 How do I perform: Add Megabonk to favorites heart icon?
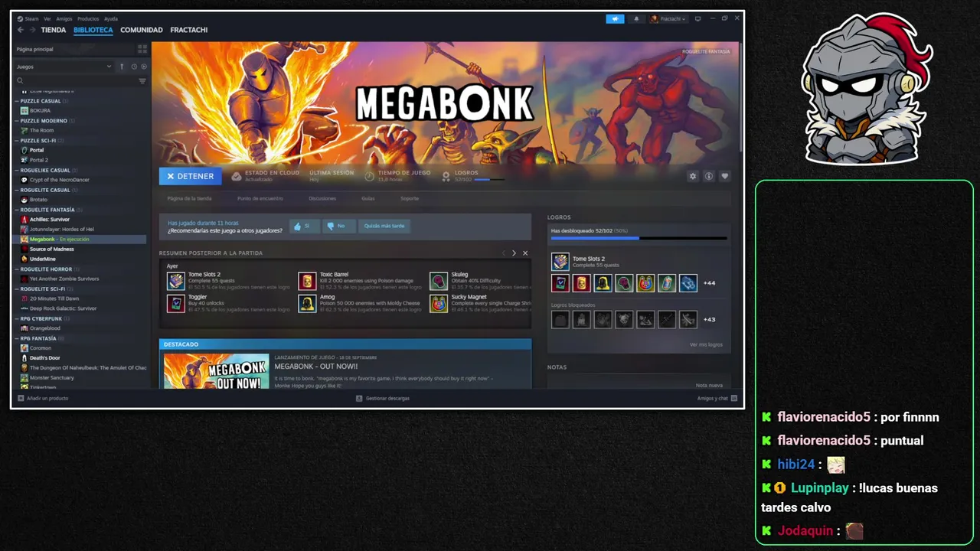(x=725, y=176)
